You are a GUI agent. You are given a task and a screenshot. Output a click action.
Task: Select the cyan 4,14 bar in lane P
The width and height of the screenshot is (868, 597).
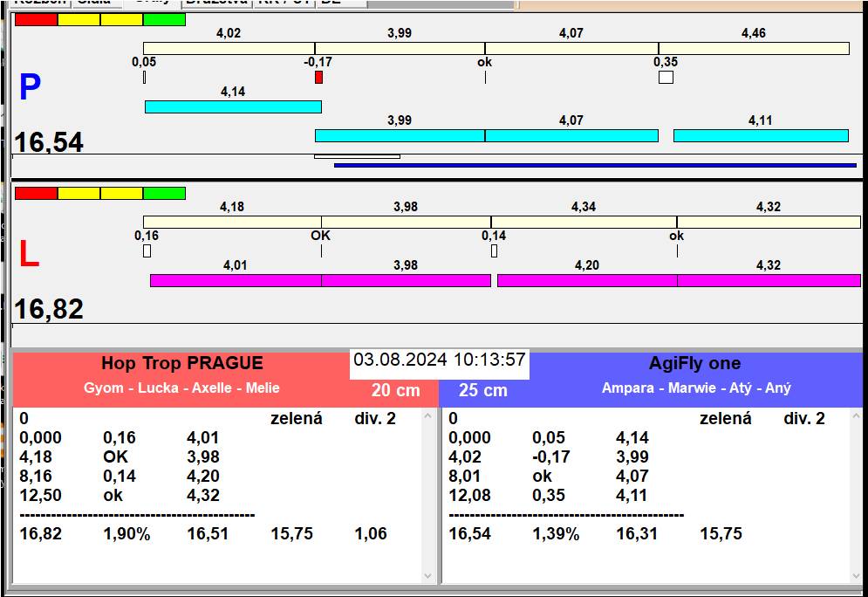click(x=233, y=106)
